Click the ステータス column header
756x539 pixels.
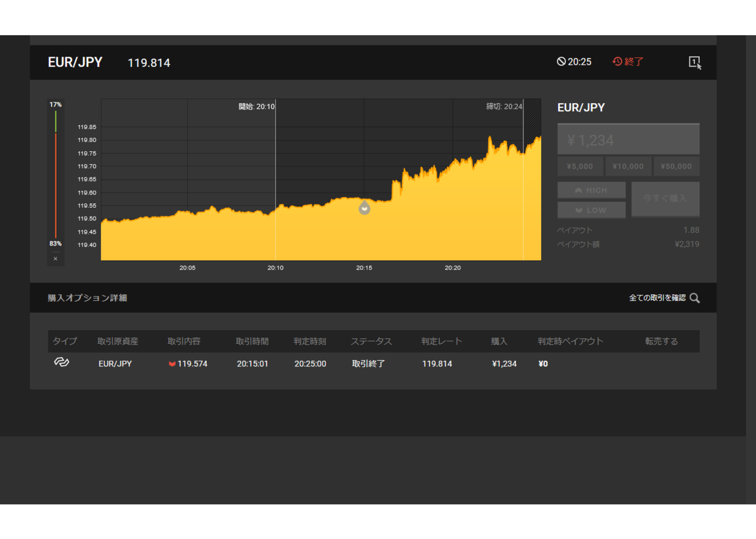[371, 341]
